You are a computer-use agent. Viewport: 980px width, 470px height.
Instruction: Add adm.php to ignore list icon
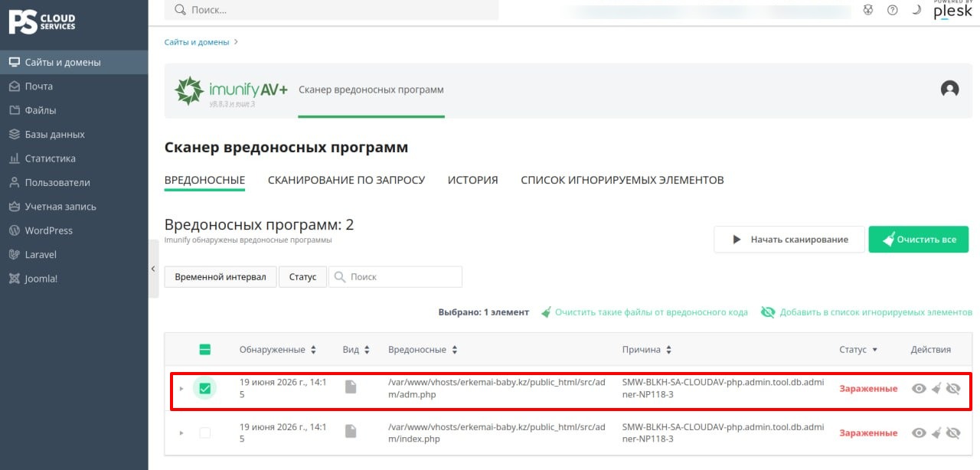(953, 388)
